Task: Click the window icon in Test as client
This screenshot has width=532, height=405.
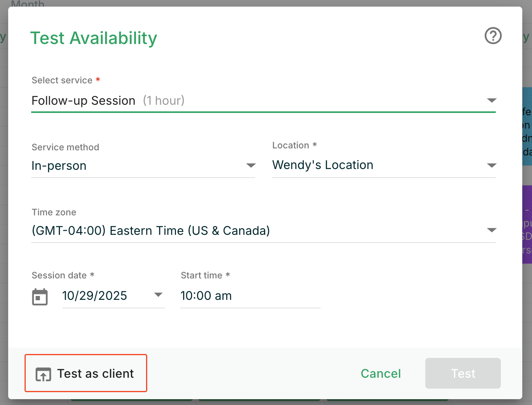Action: 43,374
